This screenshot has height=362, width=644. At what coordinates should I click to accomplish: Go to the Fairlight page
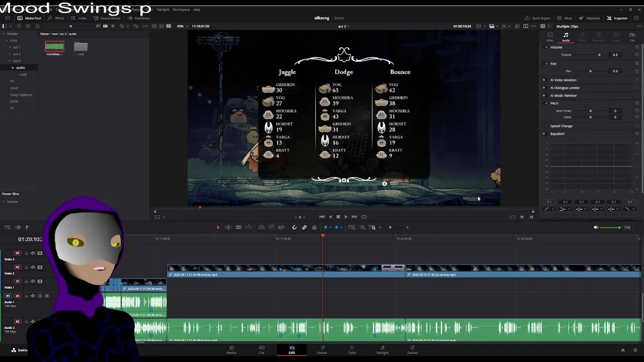click(x=382, y=350)
